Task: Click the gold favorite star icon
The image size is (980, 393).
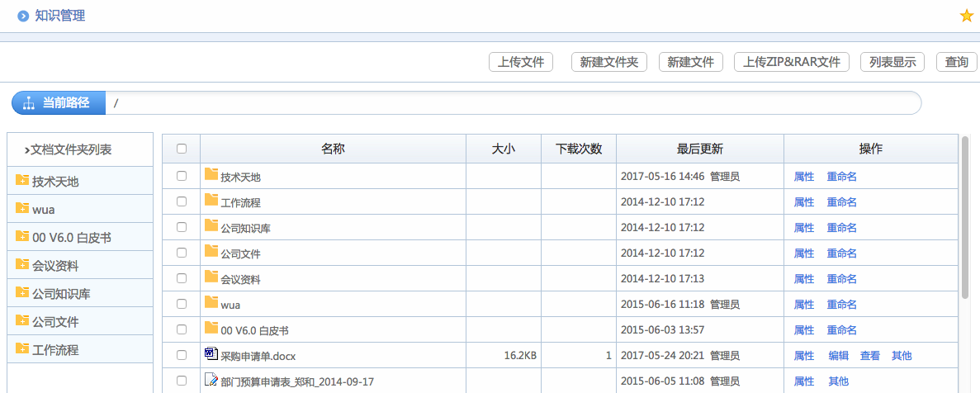Action: click(967, 16)
